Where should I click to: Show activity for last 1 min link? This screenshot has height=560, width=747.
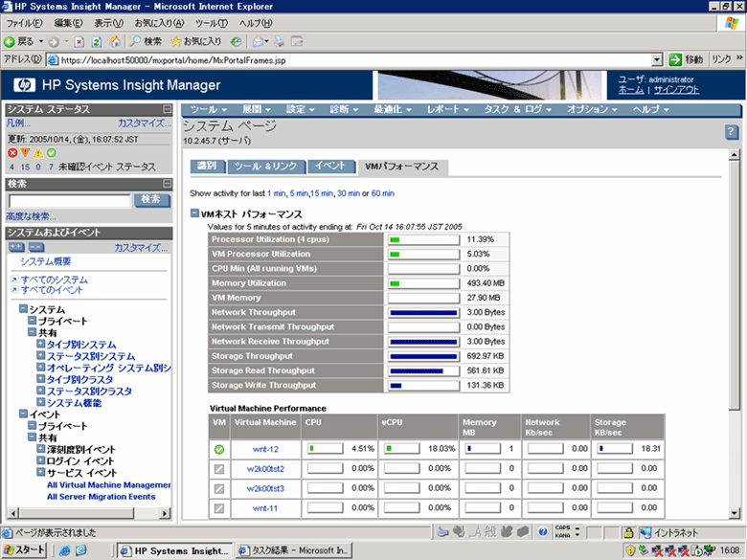tap(277, 193)
